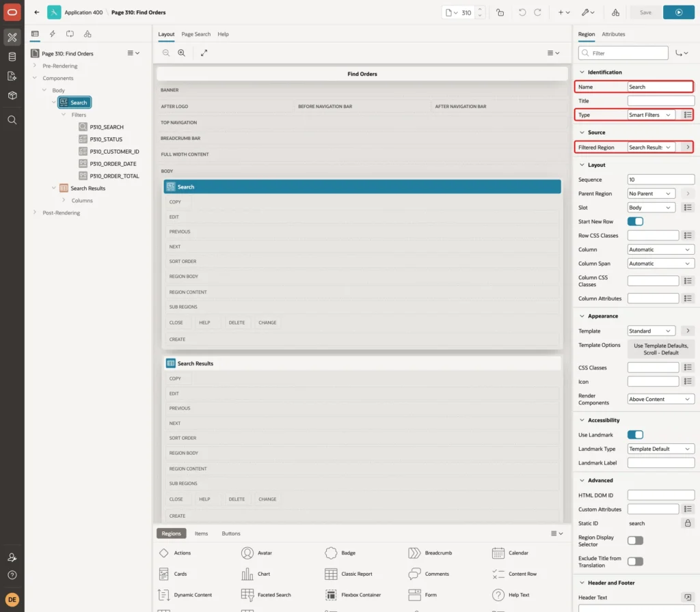
Task: Open the Type dropdown showing Smart Filters
Action: pos(651,115)
